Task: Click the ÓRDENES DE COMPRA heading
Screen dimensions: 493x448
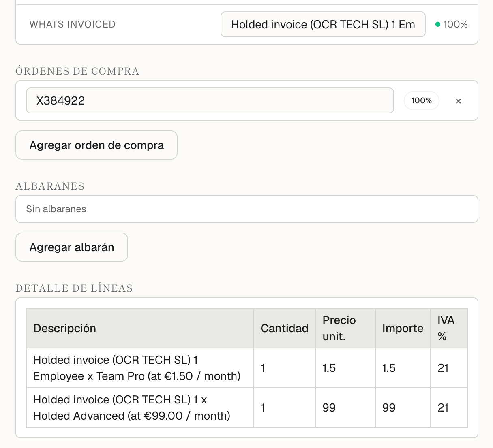Action: coord(77,71)
